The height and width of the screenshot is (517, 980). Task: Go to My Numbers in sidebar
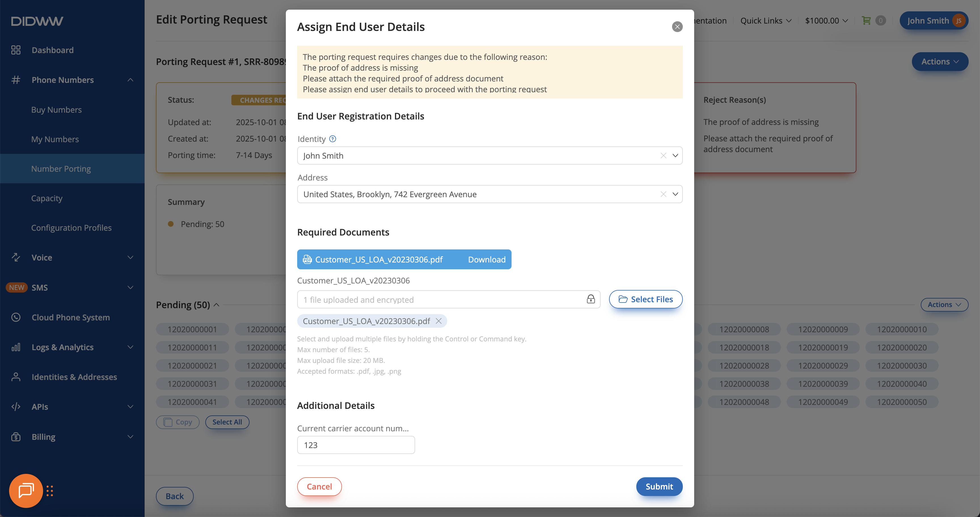tap(55, 139)
